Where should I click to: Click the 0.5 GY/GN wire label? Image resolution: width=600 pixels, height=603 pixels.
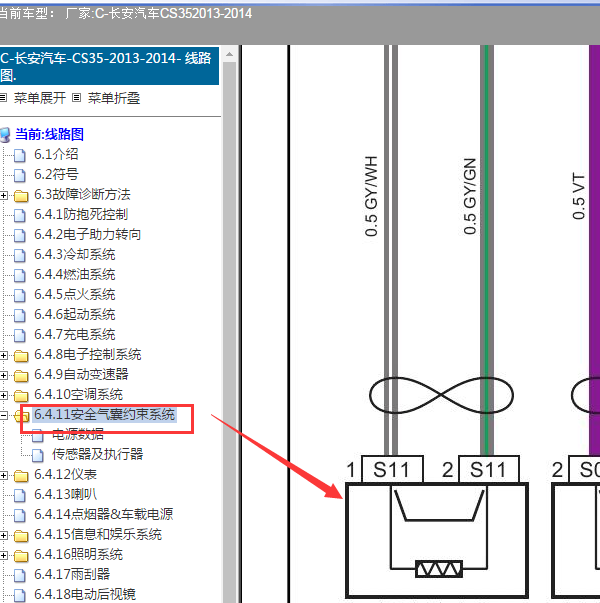pyautogui.click(x=470, y=196)
